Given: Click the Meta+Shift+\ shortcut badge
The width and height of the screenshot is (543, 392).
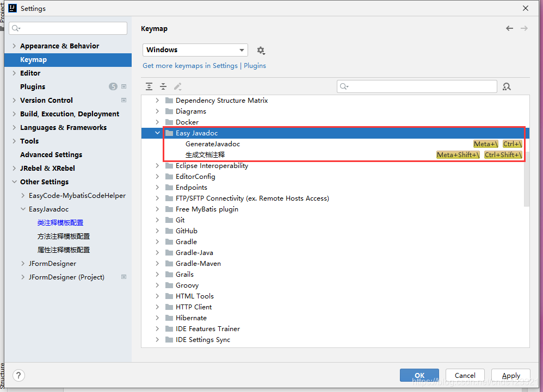Looking at the screenshot, I should tap(458, 155).
